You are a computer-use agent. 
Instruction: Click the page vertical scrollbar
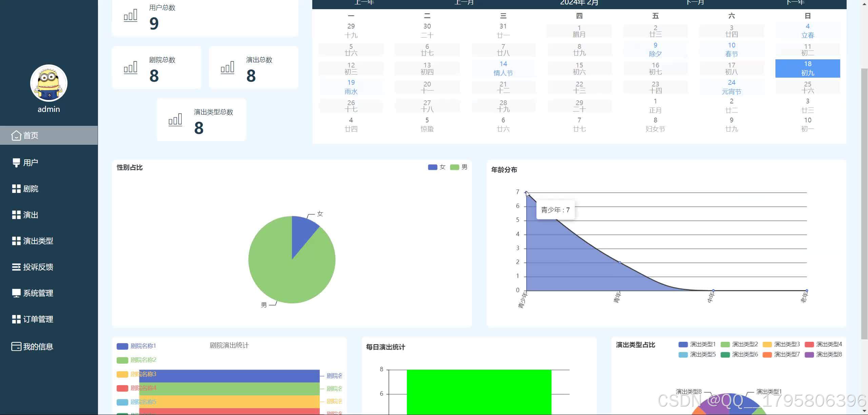click(x=864, y=203)
